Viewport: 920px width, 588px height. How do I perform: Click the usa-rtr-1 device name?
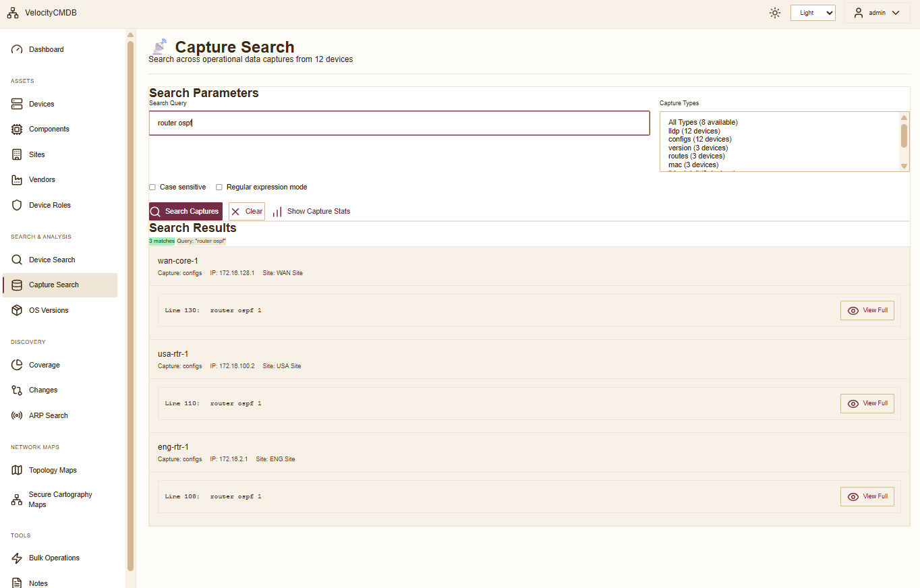click(173, 354)
